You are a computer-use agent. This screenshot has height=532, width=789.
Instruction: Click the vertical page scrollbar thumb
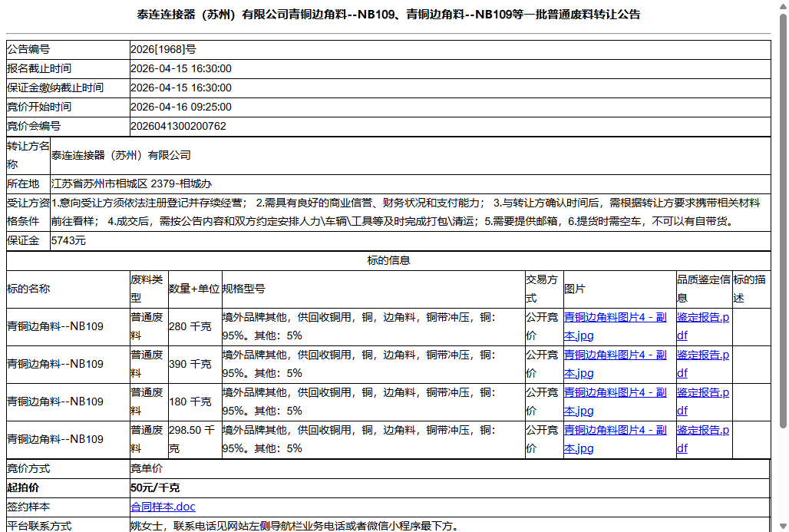pos(783,221)
